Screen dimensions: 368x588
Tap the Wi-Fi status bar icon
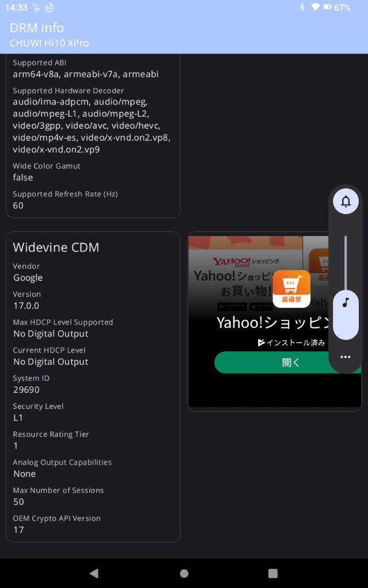315,7
